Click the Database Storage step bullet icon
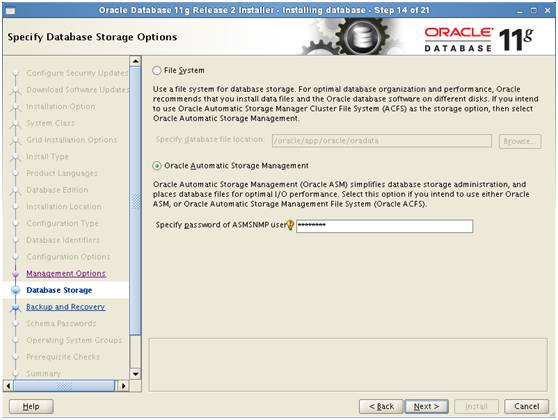The height and width of the screenshot is (420, 558). tap(16, 290)
